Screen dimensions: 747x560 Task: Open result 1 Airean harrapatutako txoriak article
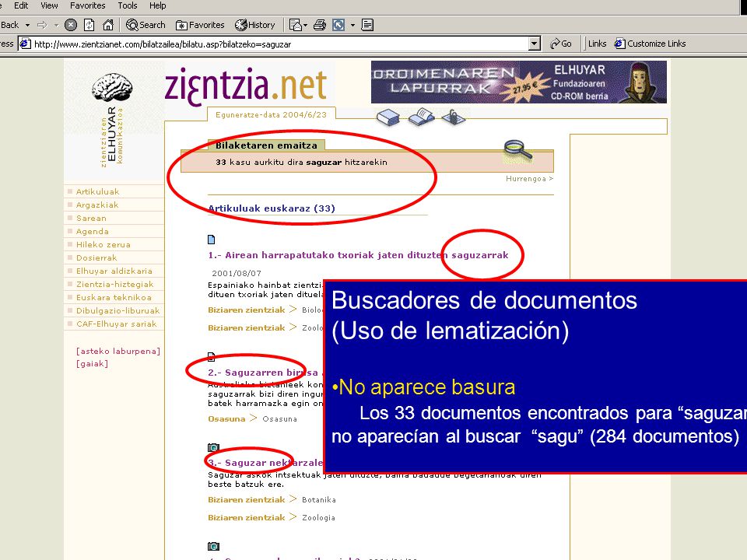coord(358,255)
